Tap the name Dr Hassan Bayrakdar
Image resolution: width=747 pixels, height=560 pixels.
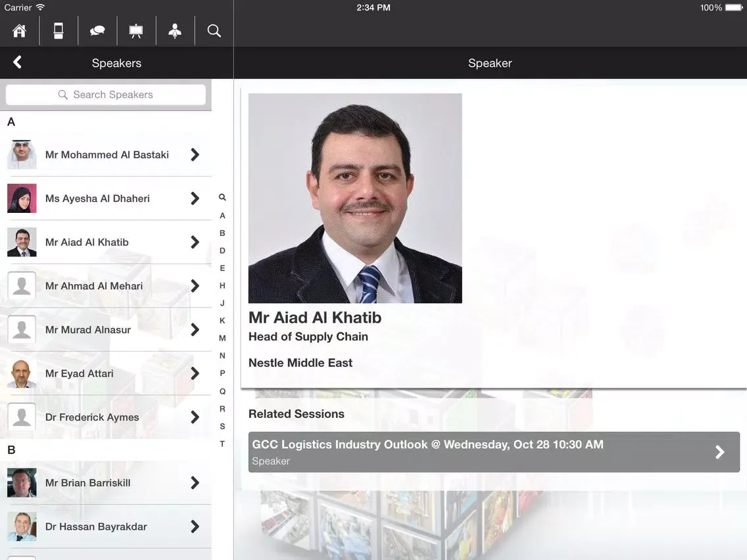point(96,526)
